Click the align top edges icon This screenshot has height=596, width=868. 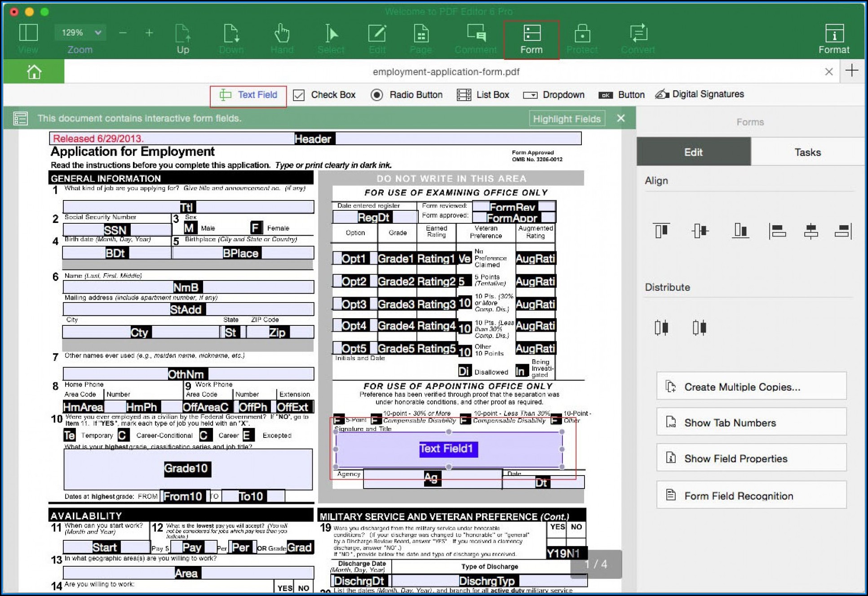[x=661, y=231]
